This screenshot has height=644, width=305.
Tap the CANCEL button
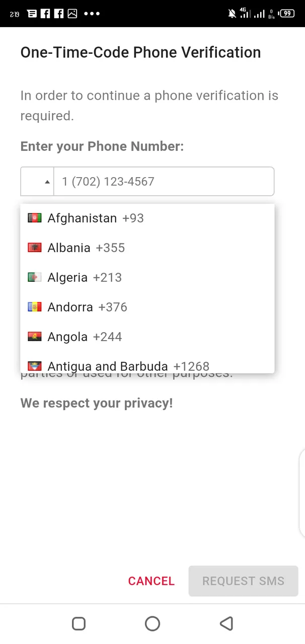pos(151,581)
